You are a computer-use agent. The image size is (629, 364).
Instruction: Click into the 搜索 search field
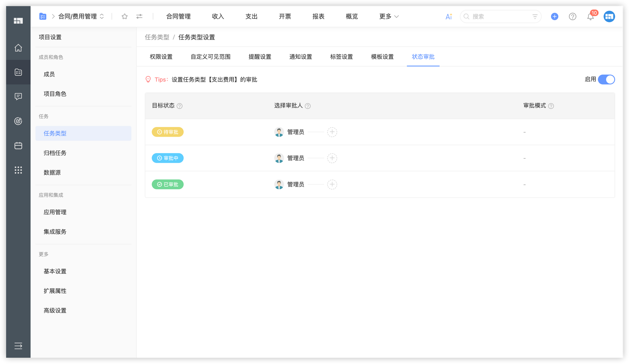(500, 16)
